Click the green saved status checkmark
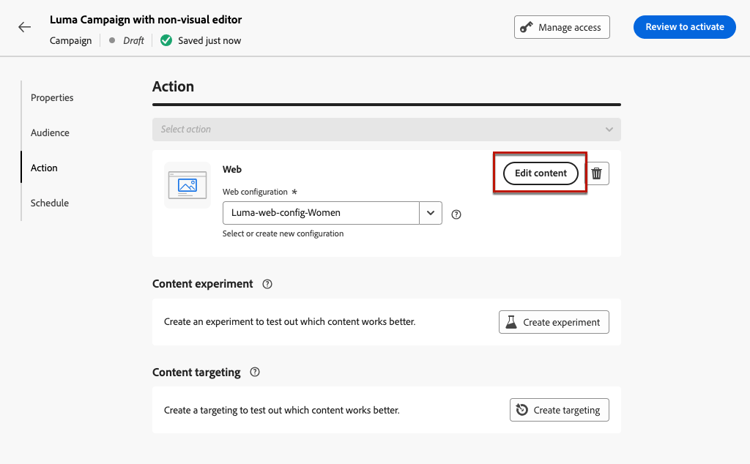Viewport: 750px width, 464px height. pos(166,41)
